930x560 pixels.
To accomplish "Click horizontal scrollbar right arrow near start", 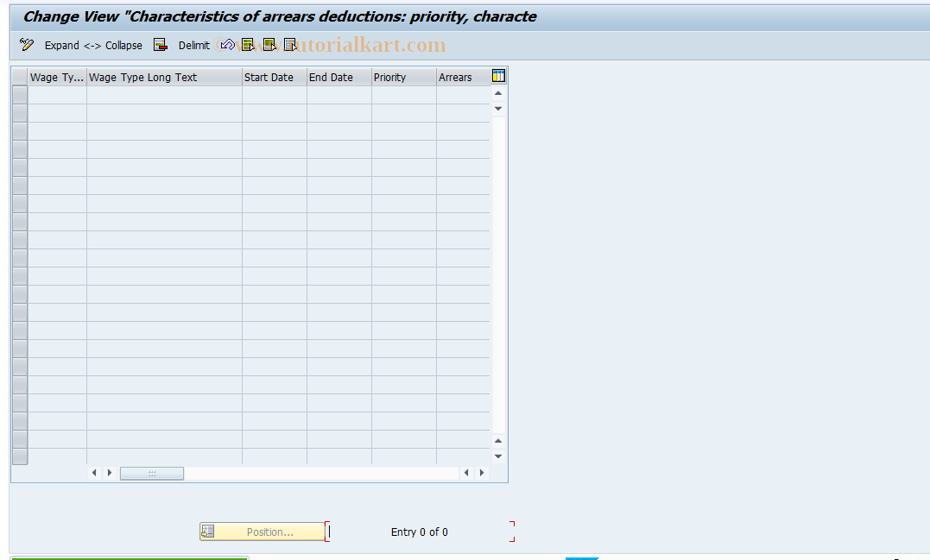I will click(109, 473).
